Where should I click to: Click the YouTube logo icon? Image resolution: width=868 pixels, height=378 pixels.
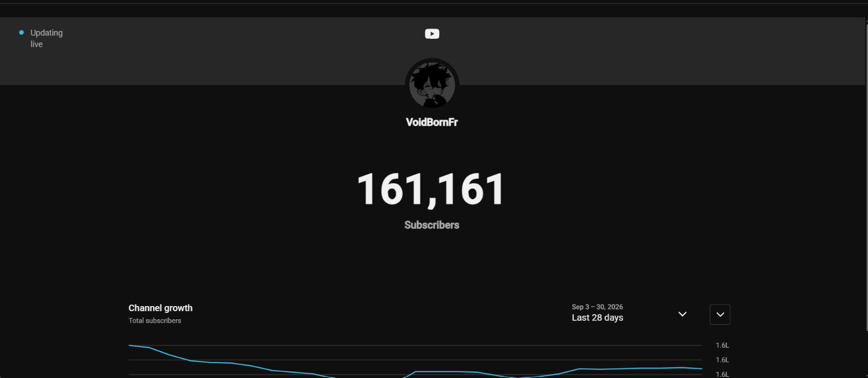432,34
